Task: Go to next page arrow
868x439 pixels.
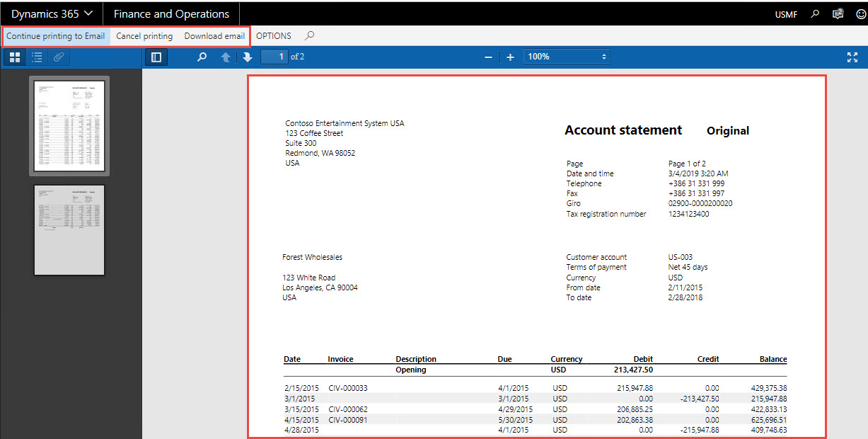Action: coord(247,57)
